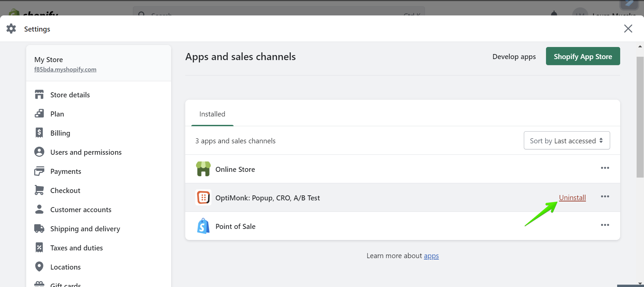The height and width of the screenshot is (287, 644).
Task: Open the Point of Sale row
Action: [402, 226]
